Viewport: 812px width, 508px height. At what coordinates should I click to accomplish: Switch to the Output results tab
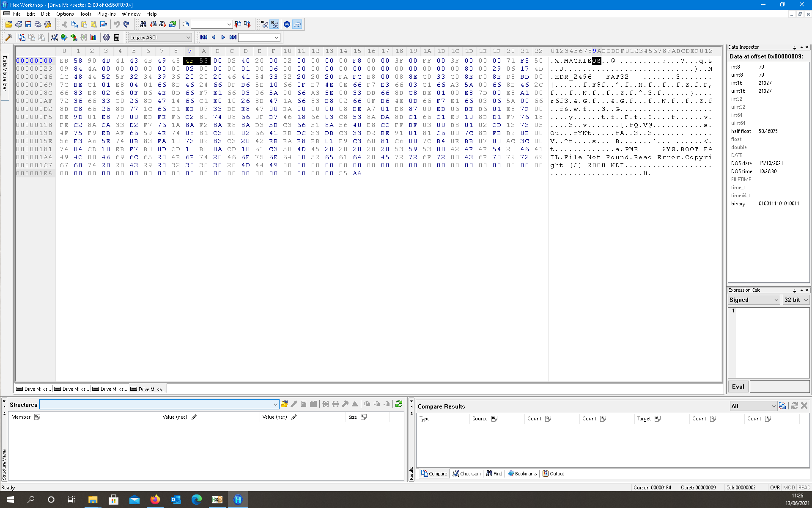554,474
